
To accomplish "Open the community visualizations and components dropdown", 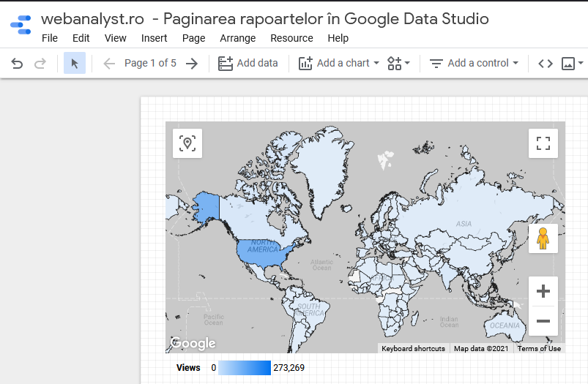I will [398, 63].
